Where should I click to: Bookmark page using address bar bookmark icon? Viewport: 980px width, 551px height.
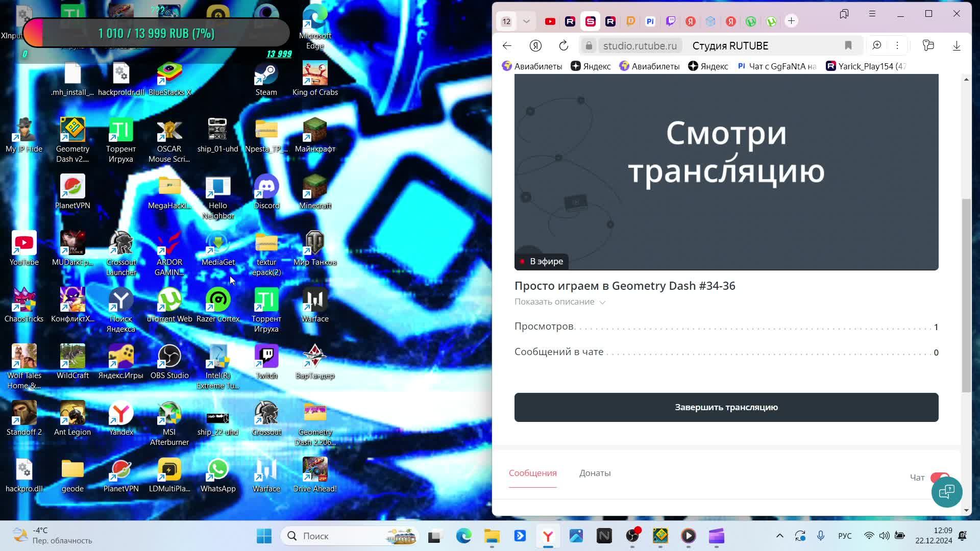pos(848,45)
